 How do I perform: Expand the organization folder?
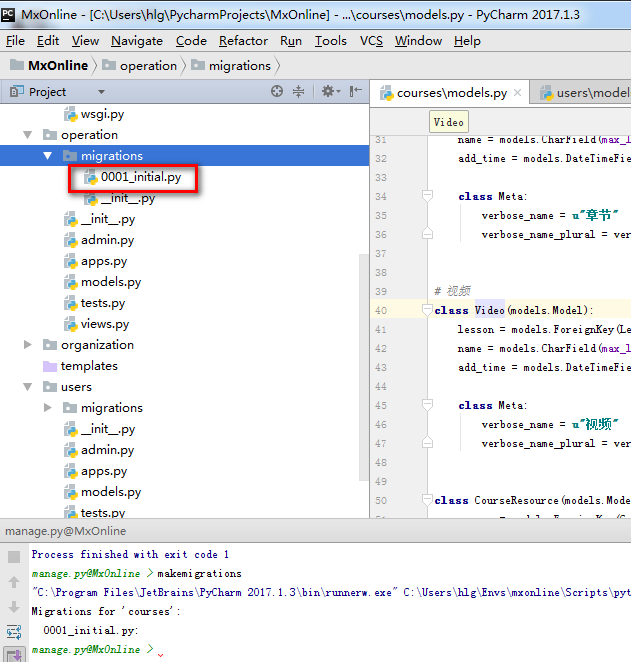(28, 345)
